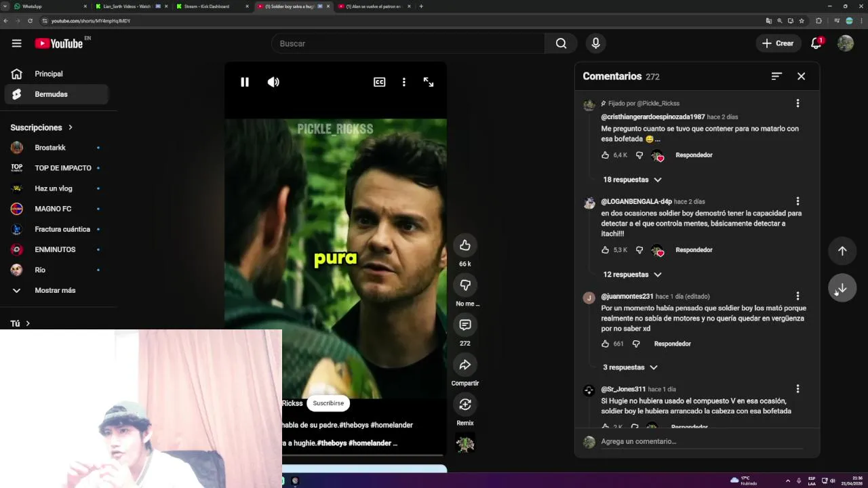Dislike the pinned comment about bofetada

coord(639,155)
